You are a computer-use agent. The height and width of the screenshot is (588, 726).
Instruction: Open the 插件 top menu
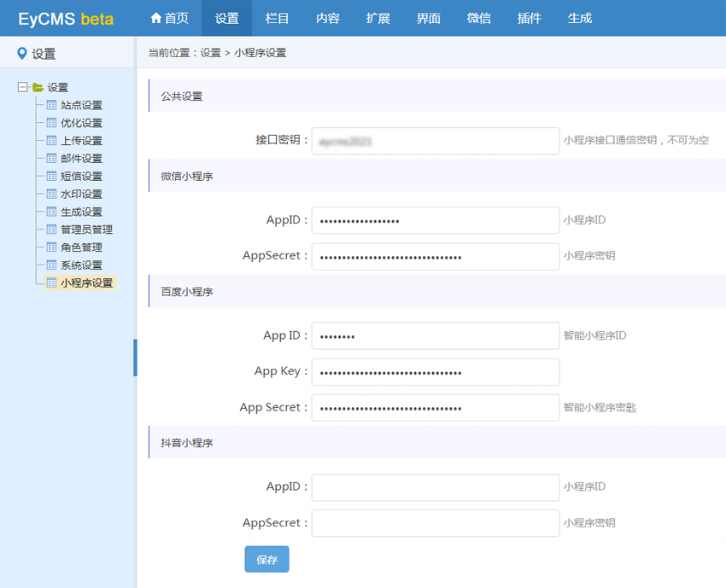[x=530, y=18]
